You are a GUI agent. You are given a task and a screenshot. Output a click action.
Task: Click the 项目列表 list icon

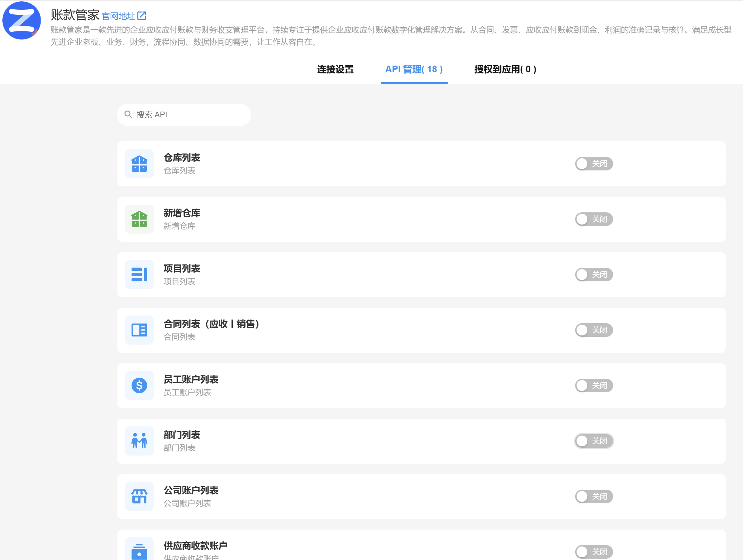[x=139, y=275]
